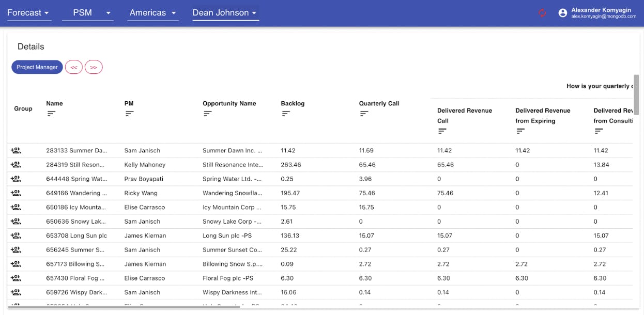This screenshot has width=644, height=315.
Task: Click group-add icon for 283133 Summer Dawn row
Action: tap(16, 151)
